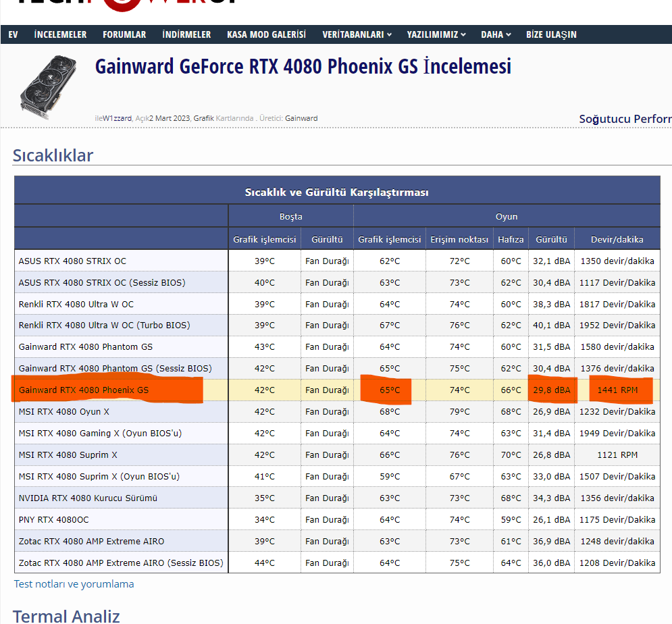
Task: Click the 1350 devir/dakika value for ASUS STRIX
Action: pos(617,261)
